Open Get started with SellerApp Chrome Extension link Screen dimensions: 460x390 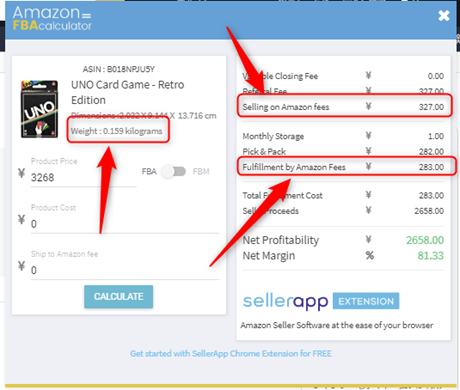coord(231,353)
